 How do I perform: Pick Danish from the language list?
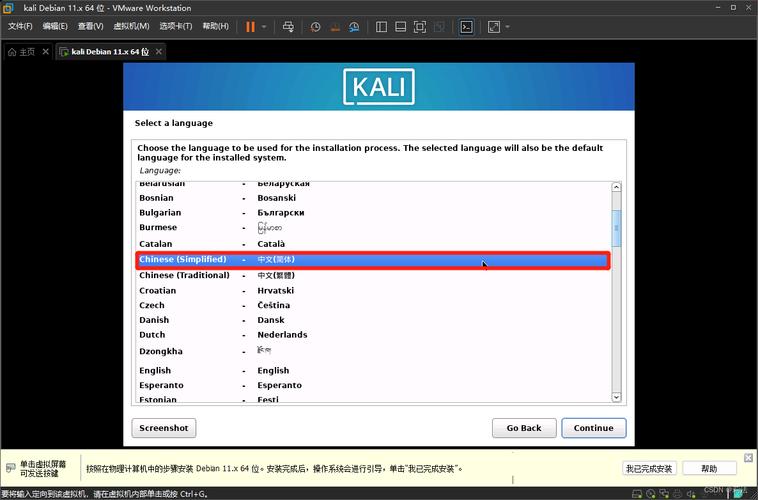(x=371, y=320)
